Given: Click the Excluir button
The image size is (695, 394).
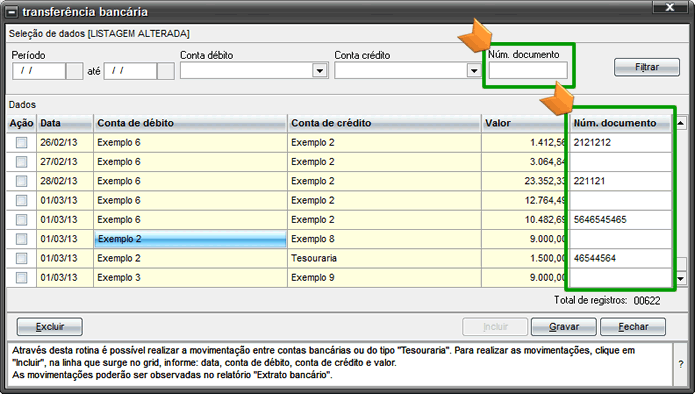Looking at the screenshot, I should click(x=50, y=327).
